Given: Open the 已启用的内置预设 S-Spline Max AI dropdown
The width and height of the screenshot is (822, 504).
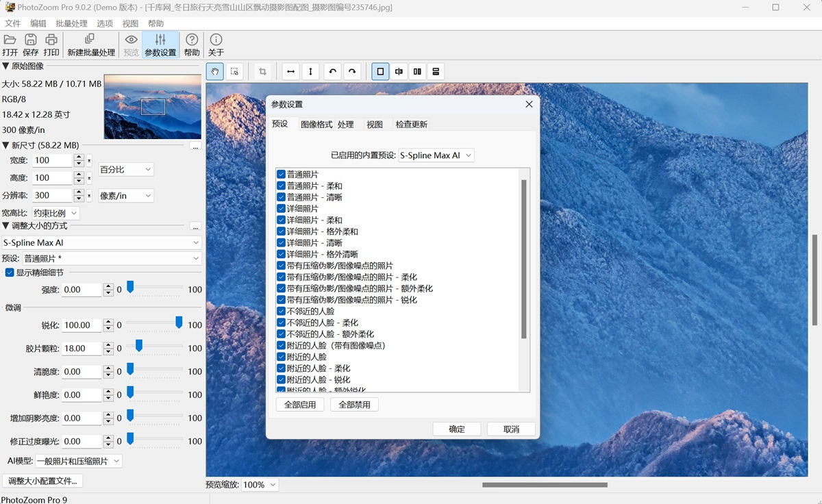Looking at the screenshot, I should (x=436, y=155).
